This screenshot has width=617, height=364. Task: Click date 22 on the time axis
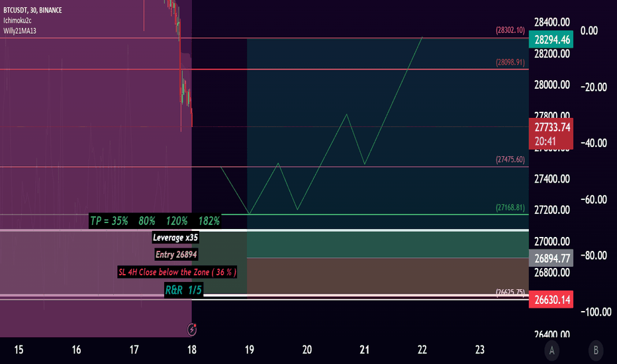[422, 349]
